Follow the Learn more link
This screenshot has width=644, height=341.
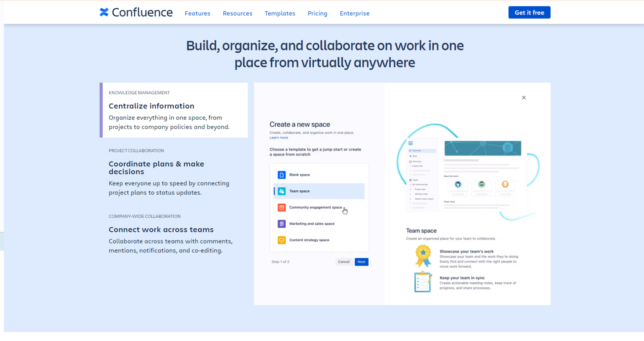pyautogui.click(x=278, y=138)
